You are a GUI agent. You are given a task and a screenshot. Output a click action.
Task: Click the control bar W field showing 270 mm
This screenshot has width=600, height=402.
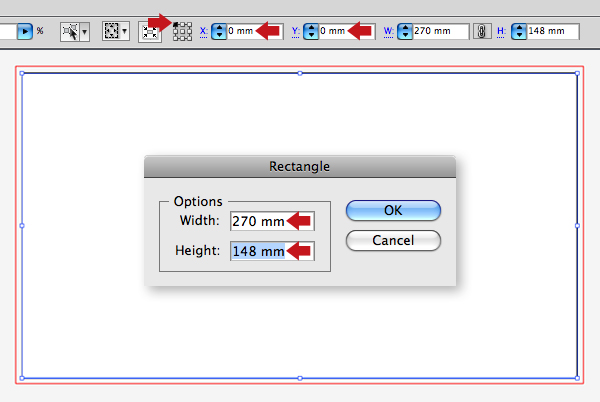(441, 31)
